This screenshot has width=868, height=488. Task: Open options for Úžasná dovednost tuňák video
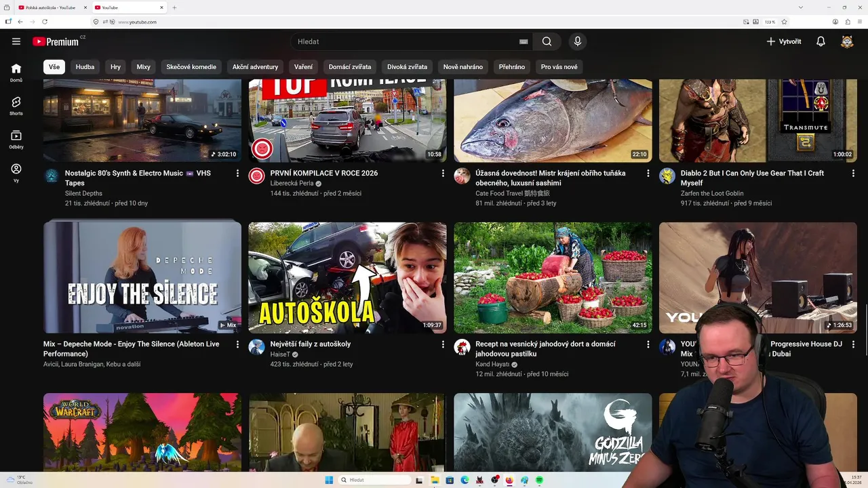point(648,174)
